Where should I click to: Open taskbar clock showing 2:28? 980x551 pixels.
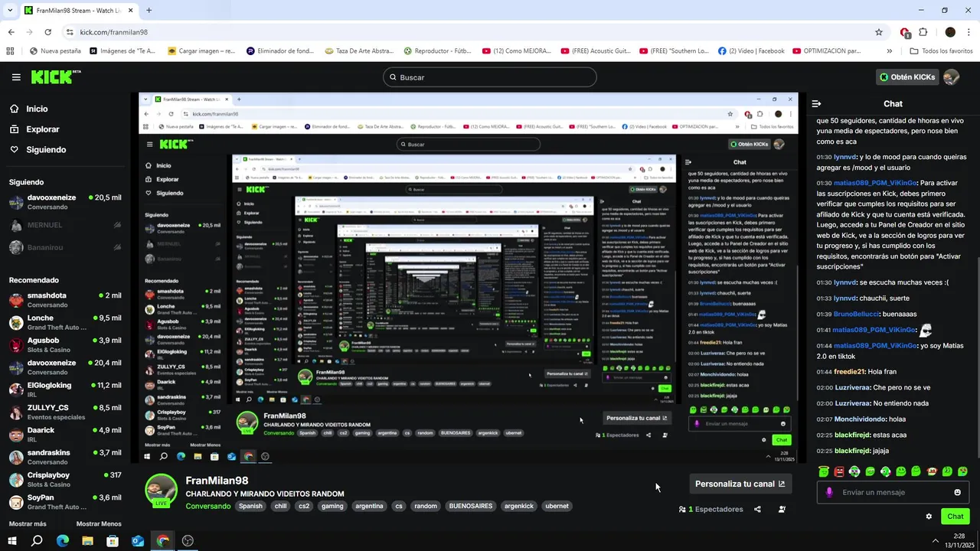[959, 541]
